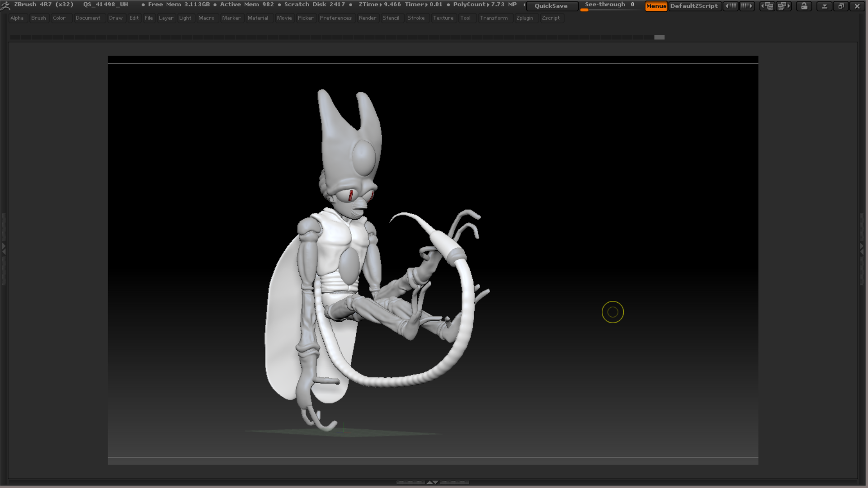Click the hide-to-tray down arrow icon
868x488 pixels.
(x=825, y=6)
